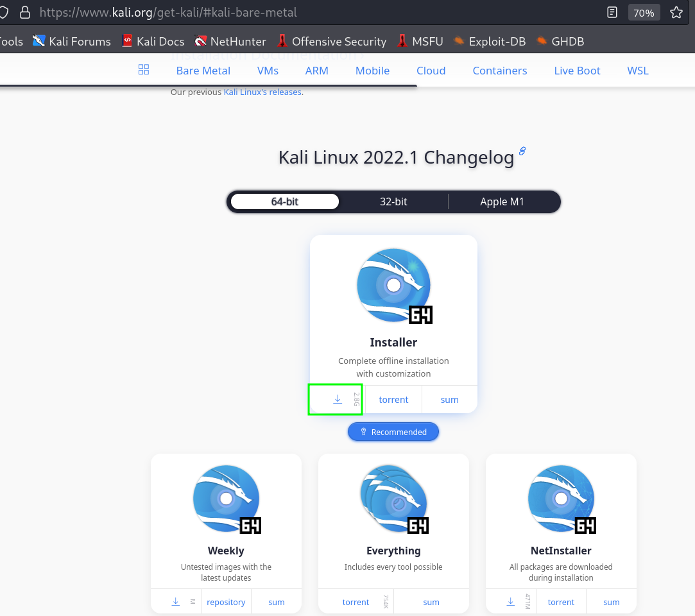The image size is (695, 616).
Task: Select the 64-bit option
Action: 284,201
